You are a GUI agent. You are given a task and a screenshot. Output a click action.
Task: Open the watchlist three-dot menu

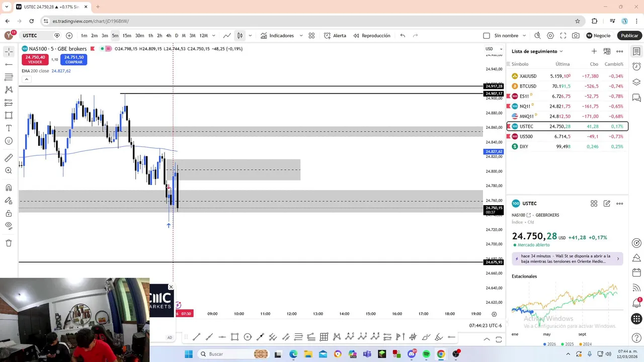pos(620,51)
